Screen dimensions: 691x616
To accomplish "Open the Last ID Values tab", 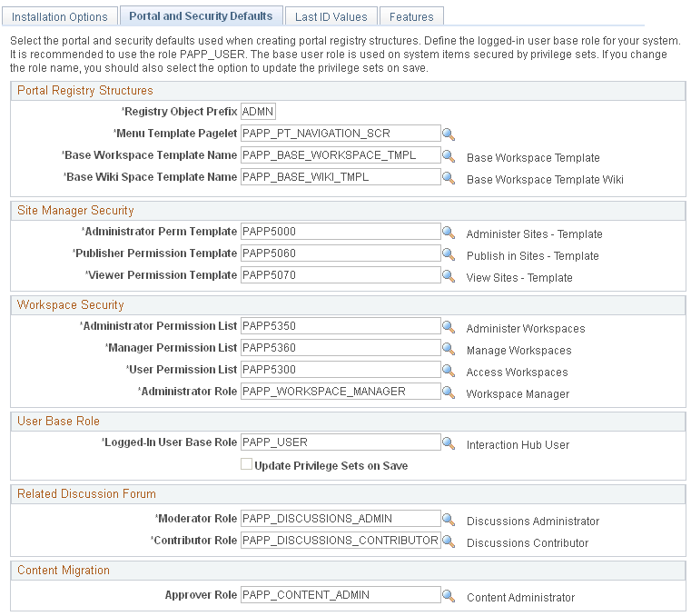I will [331, 16].
